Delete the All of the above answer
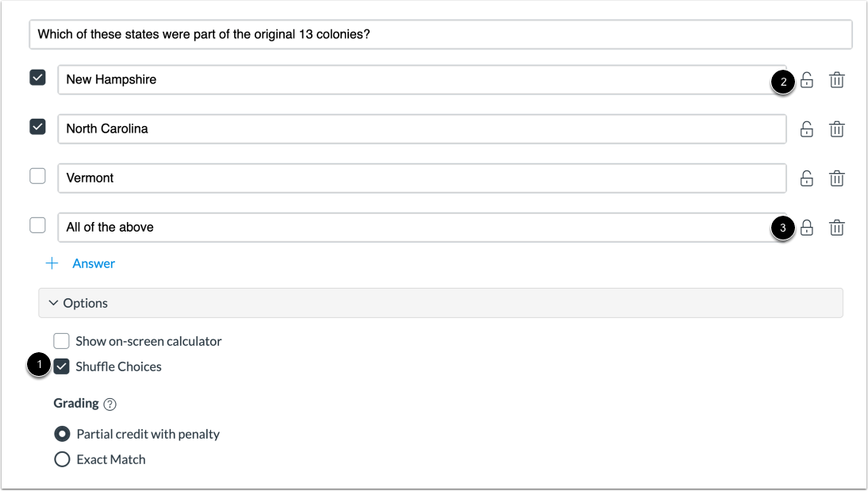The width and height of the screenshot is (868, 491). (836, 228)
